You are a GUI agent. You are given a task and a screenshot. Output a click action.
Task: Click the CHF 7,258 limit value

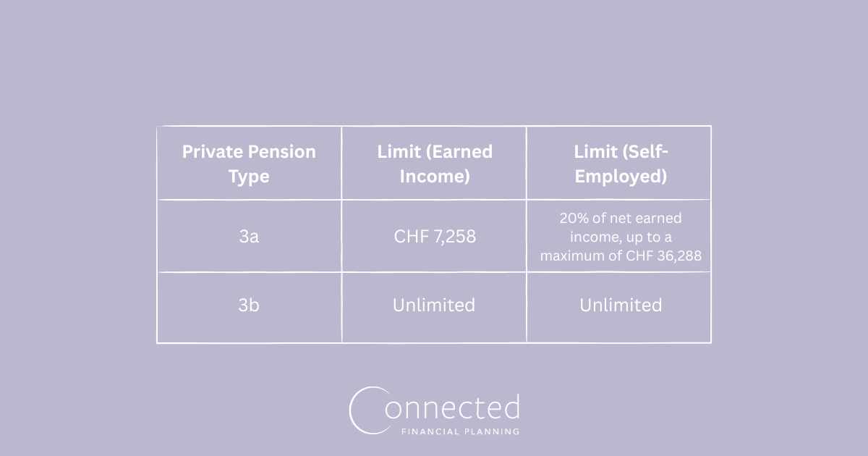pyautogui.click(x=434, y=236)
